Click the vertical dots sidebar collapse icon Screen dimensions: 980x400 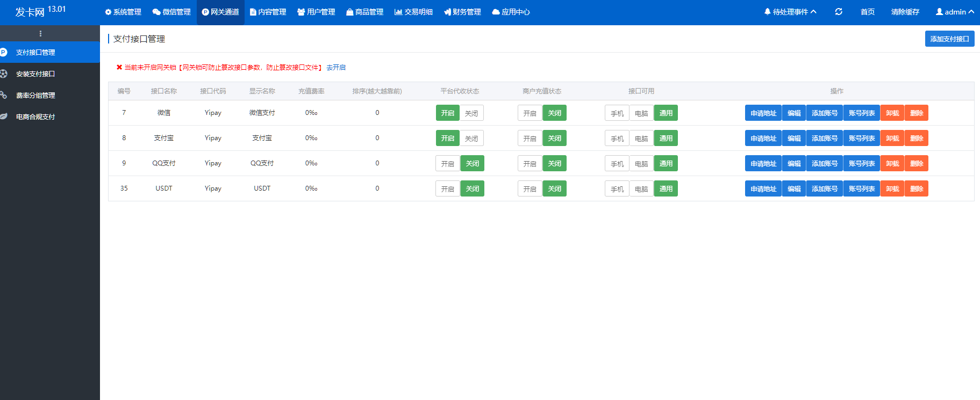(40, 33)
